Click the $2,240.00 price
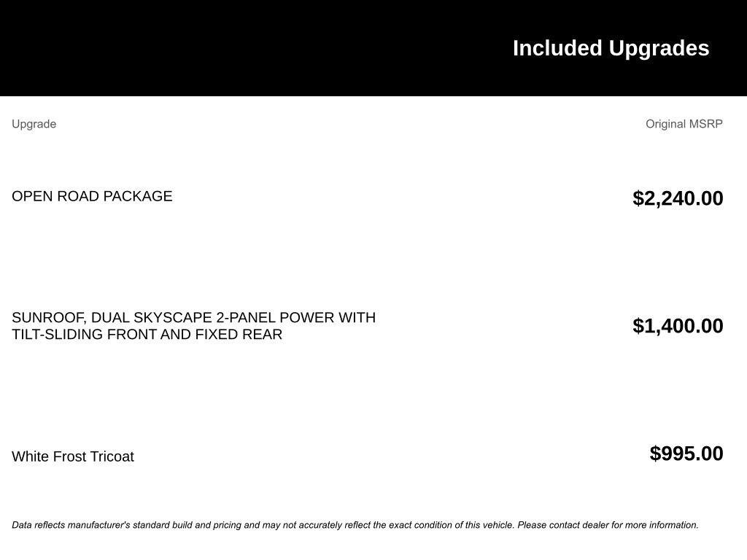This screenshot has width=747, height=560. pos(678,198)
